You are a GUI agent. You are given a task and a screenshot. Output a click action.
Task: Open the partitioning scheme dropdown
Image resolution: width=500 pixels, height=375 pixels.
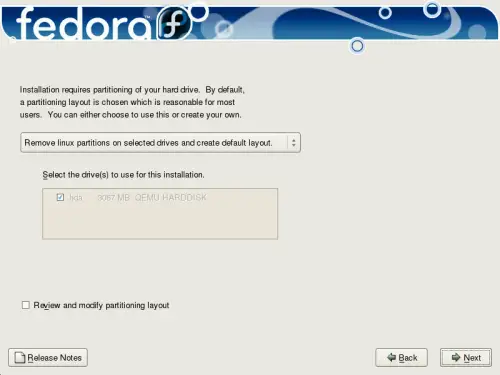point(160,143)
